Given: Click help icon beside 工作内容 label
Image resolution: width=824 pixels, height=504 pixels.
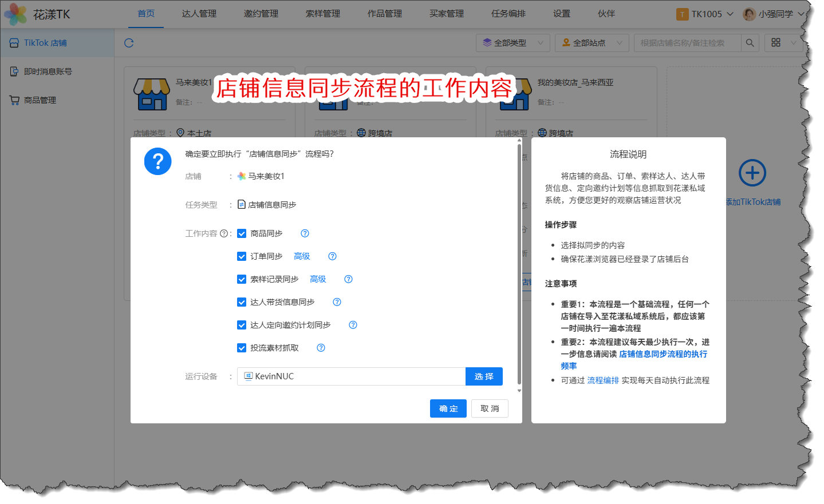Looking at the screenshot, I should [224, 233].
